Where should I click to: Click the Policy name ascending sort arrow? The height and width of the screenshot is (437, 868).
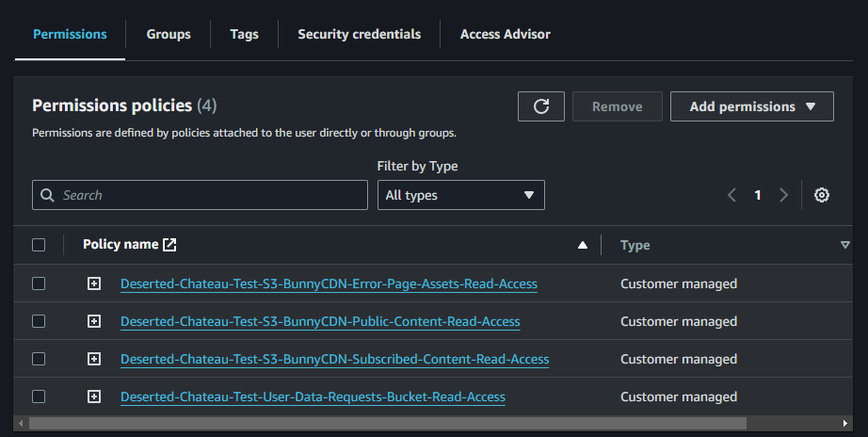[582, 245]
